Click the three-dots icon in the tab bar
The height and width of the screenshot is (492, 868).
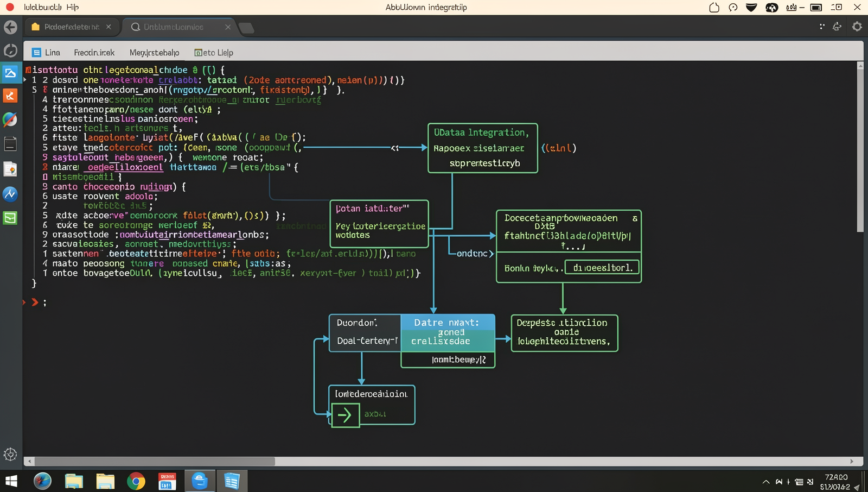[x=822, y=26]
